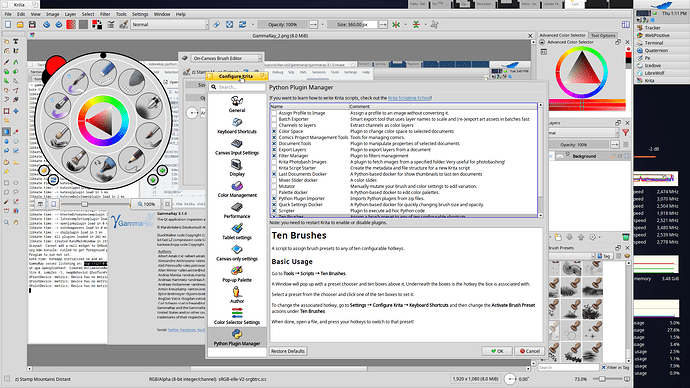The image size is (690, 388).
Task: Enable the Batch Exporter plugin checkbox
Action: [274, 119]
